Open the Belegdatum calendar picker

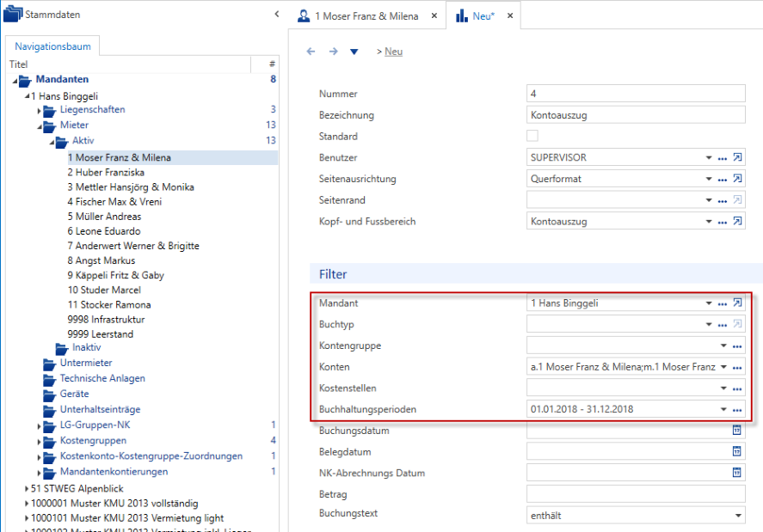click(737, 451)
